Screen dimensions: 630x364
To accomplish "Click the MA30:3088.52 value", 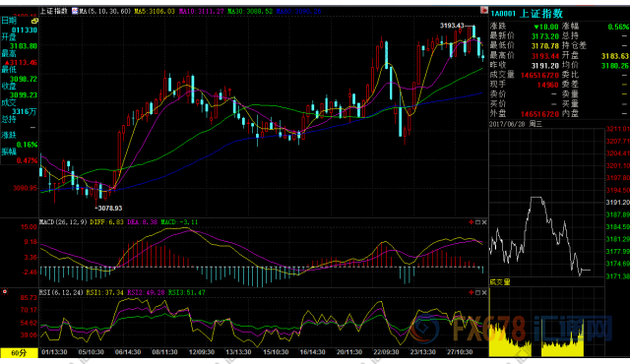I will [250, 11].
